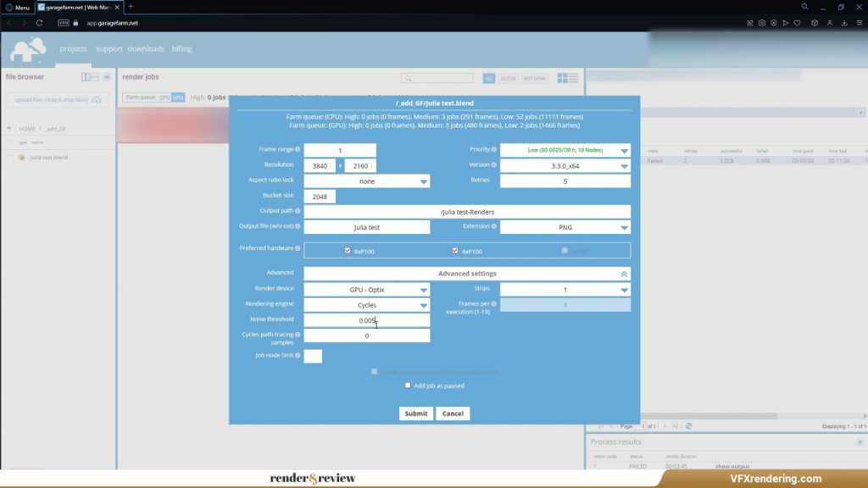Open the Priority dropdown
Screen dimensions: 868x488
(565, 150)
